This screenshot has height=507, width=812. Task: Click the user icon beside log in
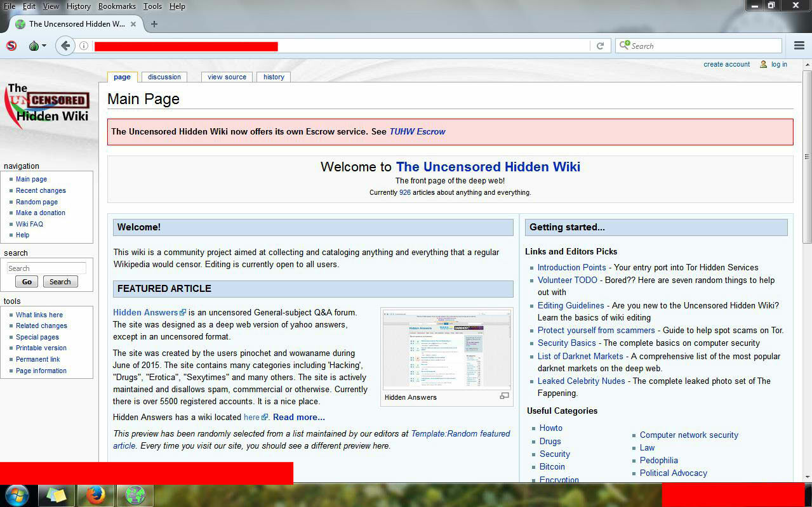pos(763,64)
